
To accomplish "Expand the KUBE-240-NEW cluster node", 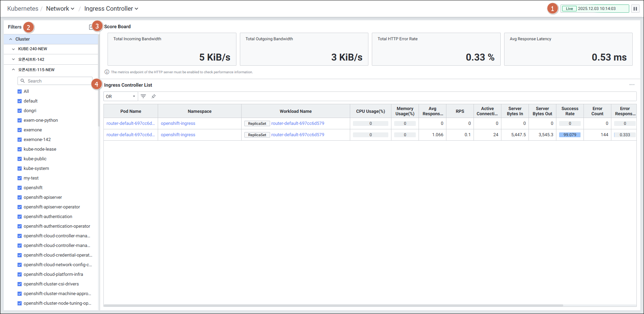I will pos(13,49).
